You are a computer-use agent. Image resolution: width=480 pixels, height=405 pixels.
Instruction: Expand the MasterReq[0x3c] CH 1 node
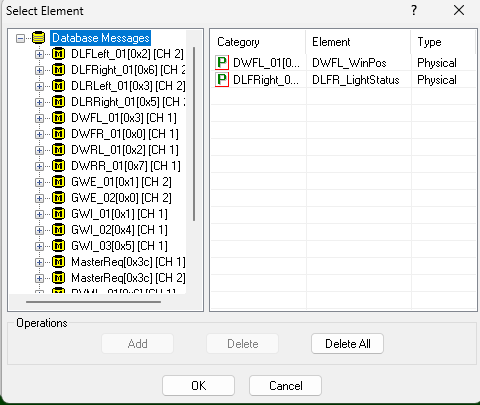tap(39, 262)
